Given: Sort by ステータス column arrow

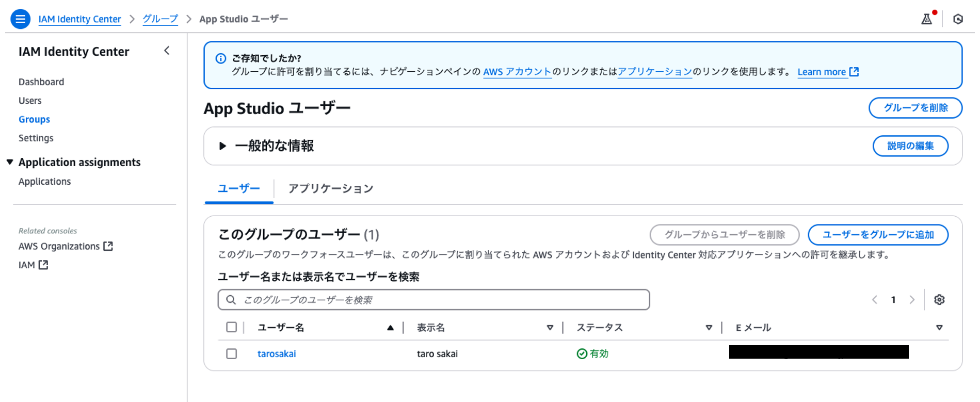Looking at the screenshot, I should click(x=709, y=328).
